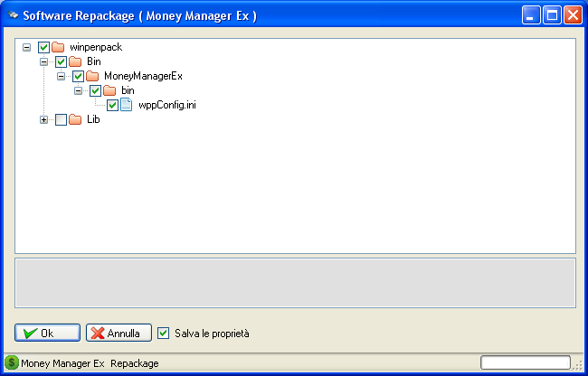Click the winpenpack folder icon
588x376 pixels.
click(58, 47)
